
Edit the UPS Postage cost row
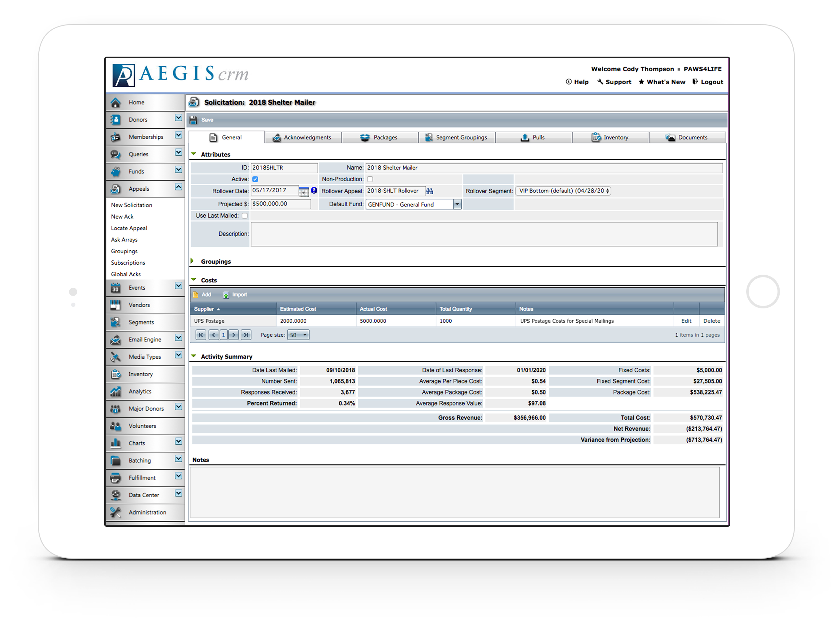686,321
